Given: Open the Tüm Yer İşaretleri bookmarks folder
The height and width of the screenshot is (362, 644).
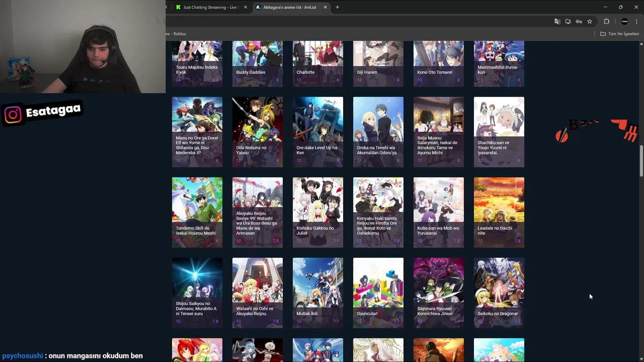Looking at the screenshot, I should pos(619,34).
